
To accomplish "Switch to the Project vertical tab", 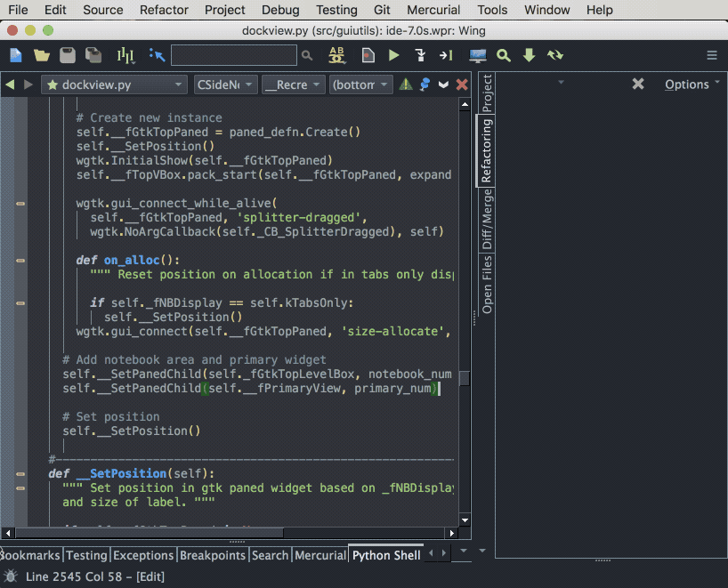I will [x=486, y=93].
